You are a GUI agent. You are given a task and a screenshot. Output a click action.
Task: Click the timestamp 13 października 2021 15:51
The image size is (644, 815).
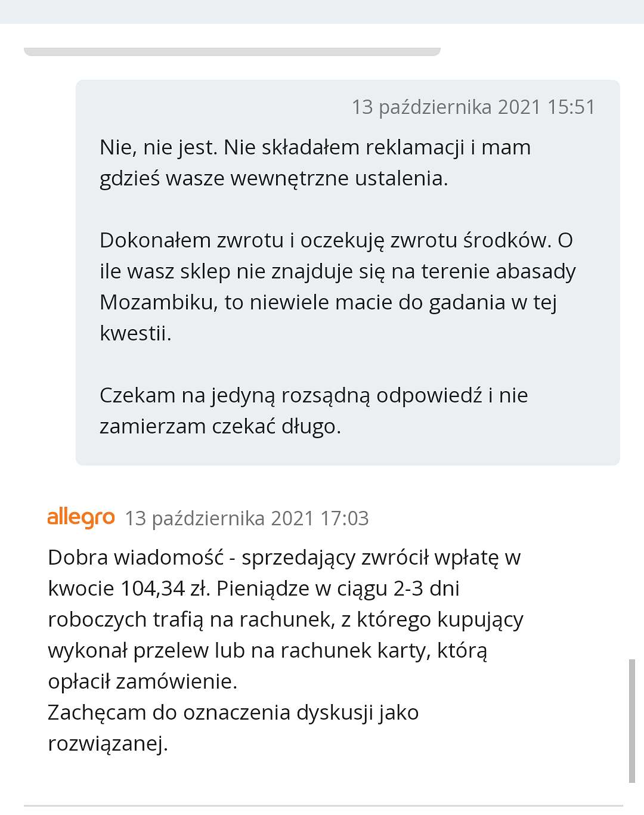pyautogui.click(x=473, y=107)
